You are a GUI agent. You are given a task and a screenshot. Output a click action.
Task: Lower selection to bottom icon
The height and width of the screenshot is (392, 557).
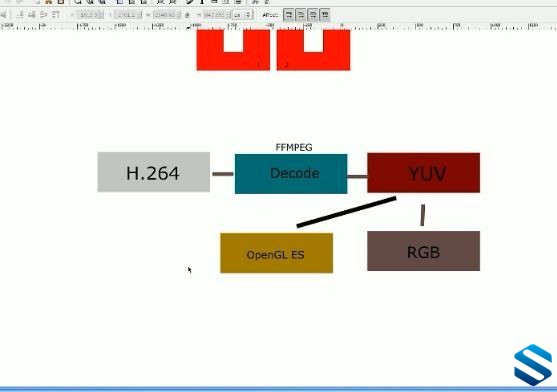[x=56, y=15]
